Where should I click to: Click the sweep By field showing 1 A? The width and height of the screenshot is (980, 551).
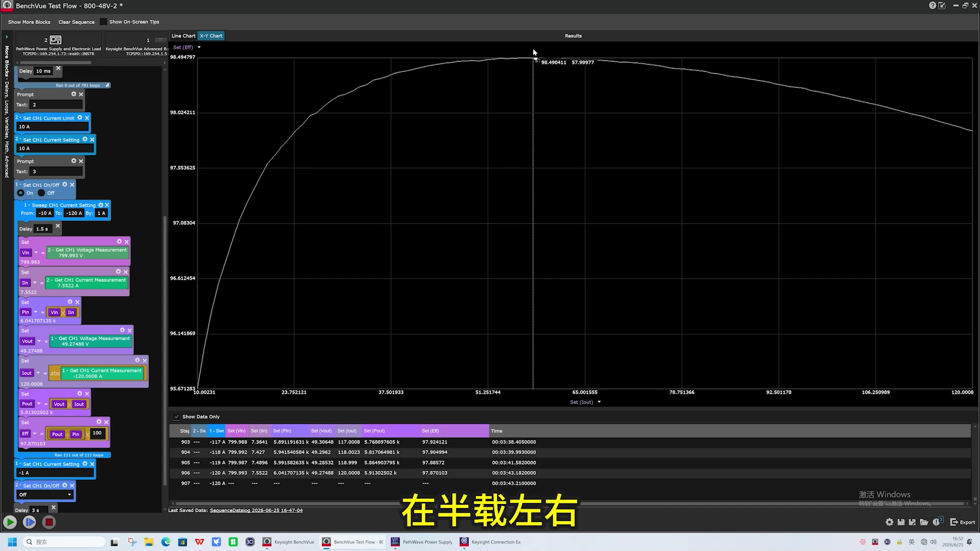pyautogui.click(x=101, y=213)
